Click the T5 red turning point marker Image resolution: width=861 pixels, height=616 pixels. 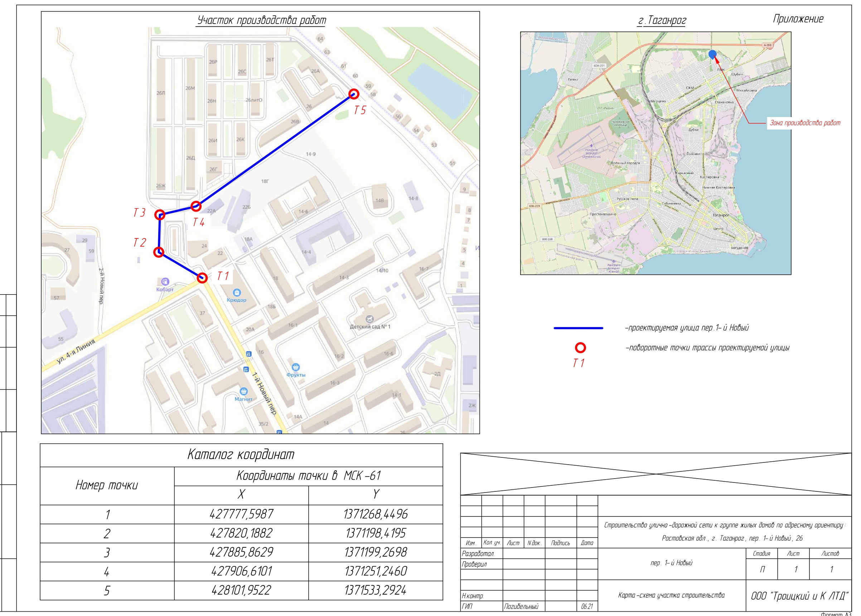click(353, 94)
